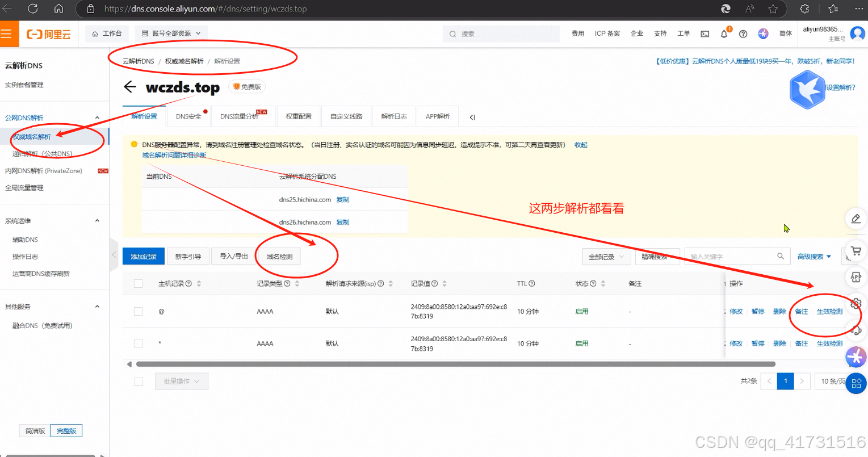868x457 pixels.
Task: Collapse the left sidebar handle
Action: [x=113, y=255]
